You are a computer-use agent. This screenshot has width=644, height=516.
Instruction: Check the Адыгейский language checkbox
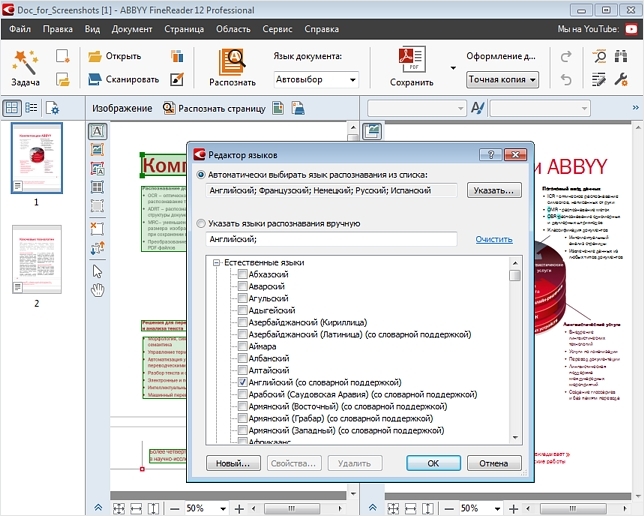pyautogui.click(x=242, y=310)
